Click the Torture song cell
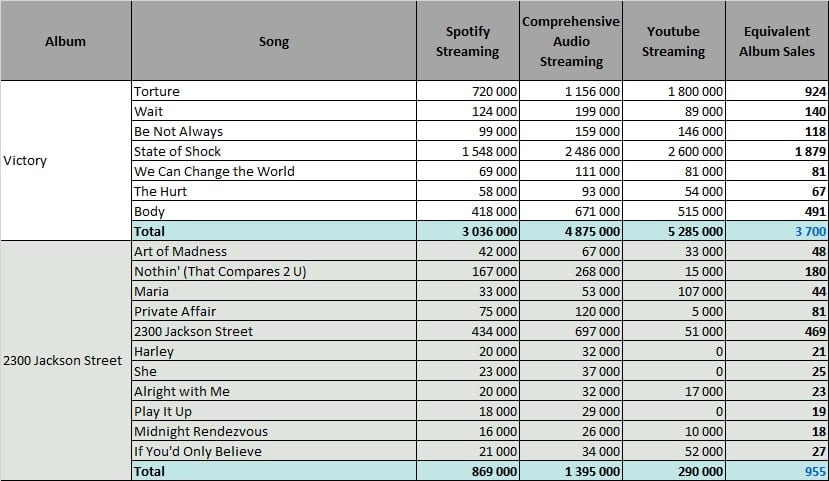Screen dimensions: 829x481 [274, 91]
